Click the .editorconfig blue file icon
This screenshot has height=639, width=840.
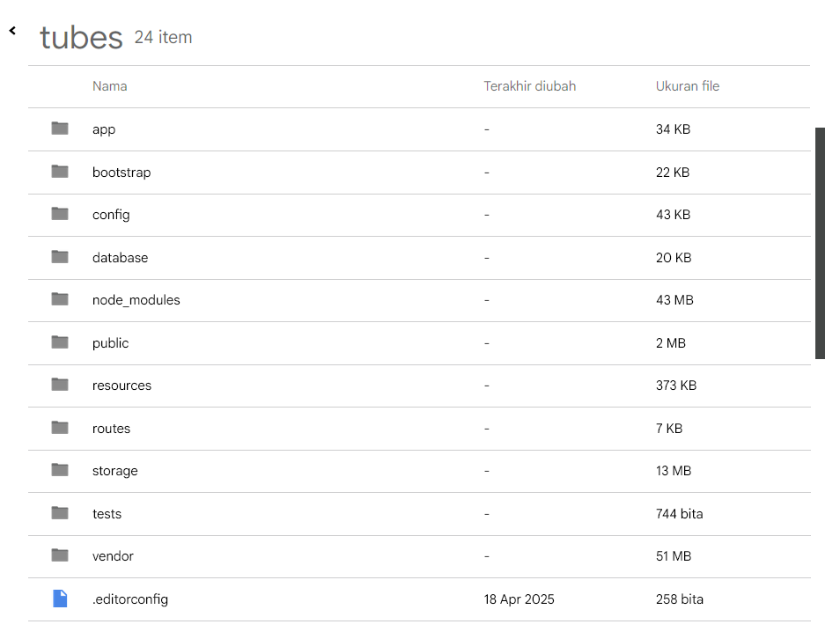[x=60, y=599]
